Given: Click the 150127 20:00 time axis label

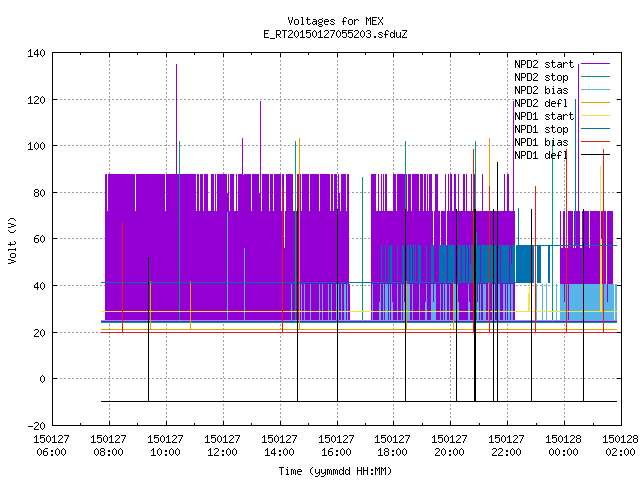Looking at the screenshot, I should (449, 446).
